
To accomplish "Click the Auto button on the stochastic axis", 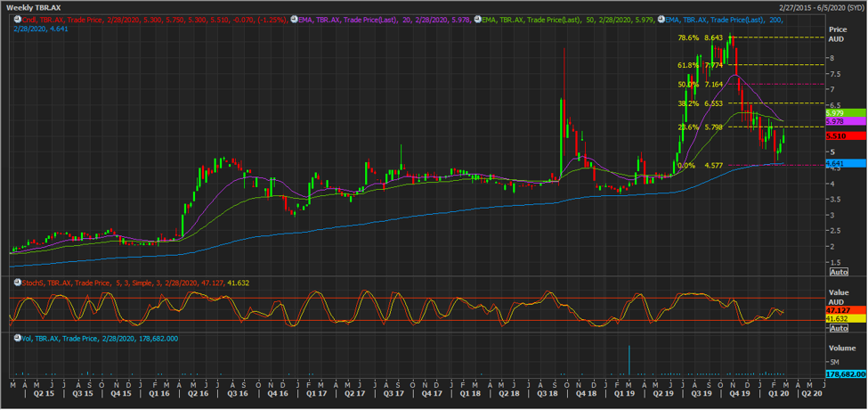I will [839, 328].
